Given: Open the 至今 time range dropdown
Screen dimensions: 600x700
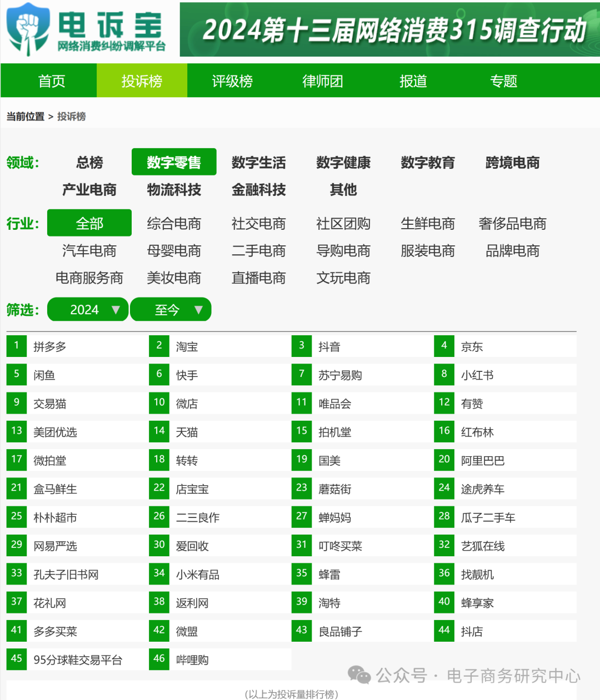Looking at the screenshot, I should point(171,309).
